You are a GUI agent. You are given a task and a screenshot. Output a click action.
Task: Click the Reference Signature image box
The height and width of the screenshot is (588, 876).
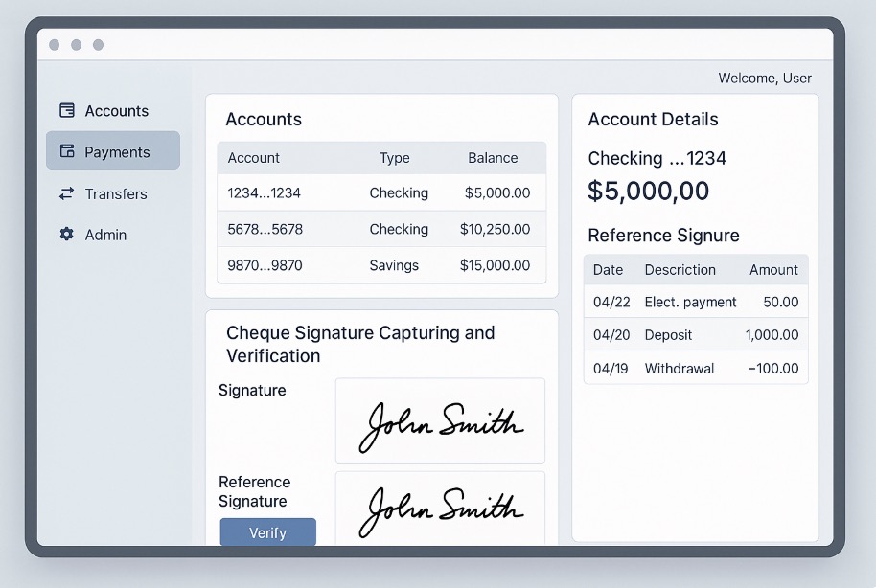(440, 509)
